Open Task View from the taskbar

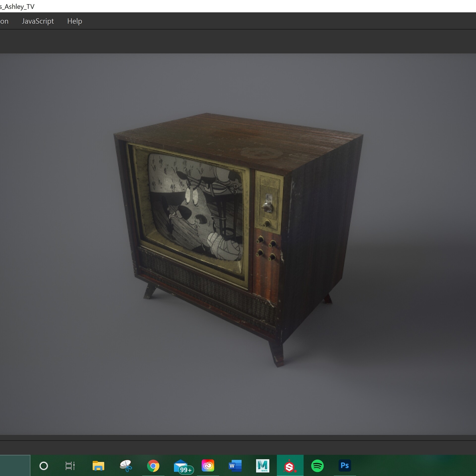click(x=70, y=466)
